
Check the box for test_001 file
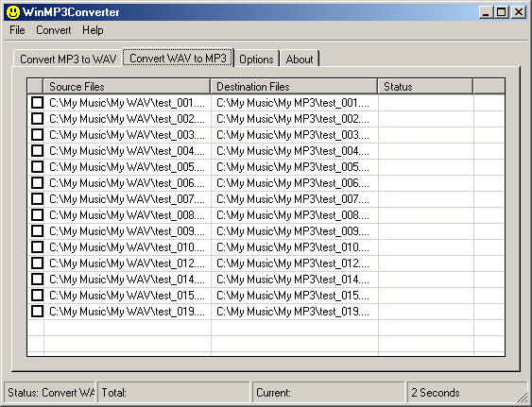coord(37,102)
